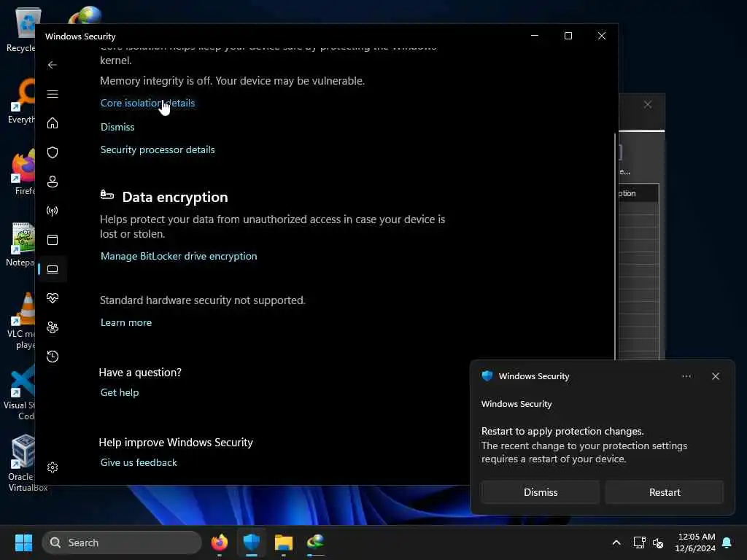The width and height of the screenshot is (747, 560).
Task: Open the Home section in the sidebar
Action: (x=53, y=123)
